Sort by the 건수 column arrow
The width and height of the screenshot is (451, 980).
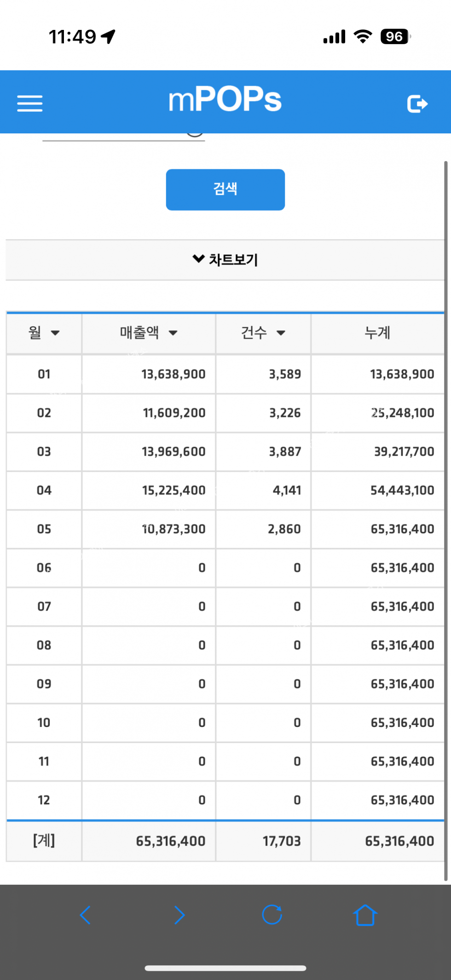[281, 333]
